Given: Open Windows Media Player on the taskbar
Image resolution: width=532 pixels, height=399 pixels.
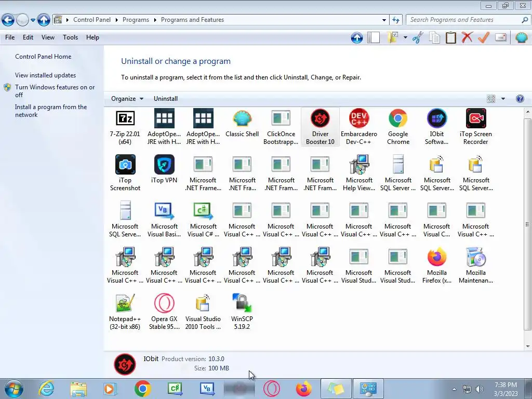Looking at the screenshot, I should (110, 389).
